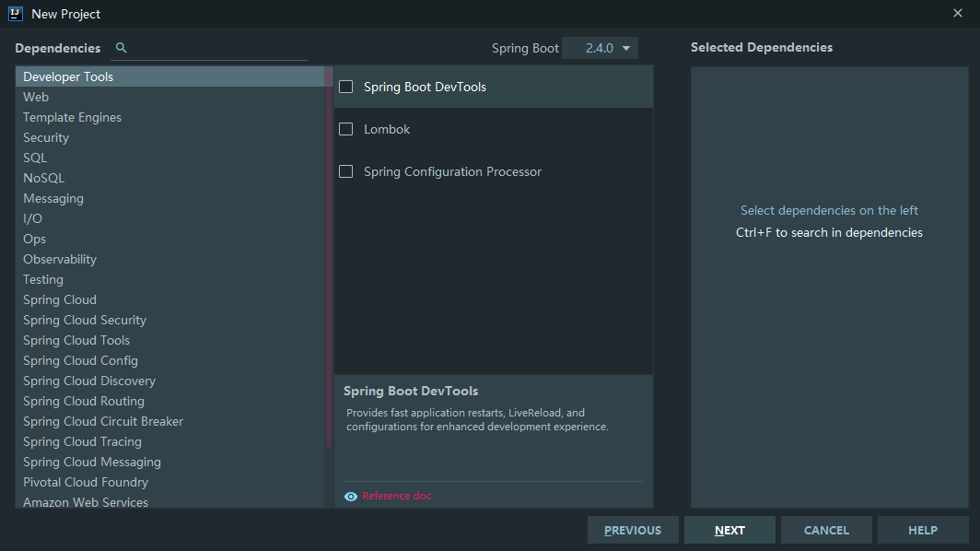Click the NEXT button
This screenshot has height=551, width=980.
729,530
